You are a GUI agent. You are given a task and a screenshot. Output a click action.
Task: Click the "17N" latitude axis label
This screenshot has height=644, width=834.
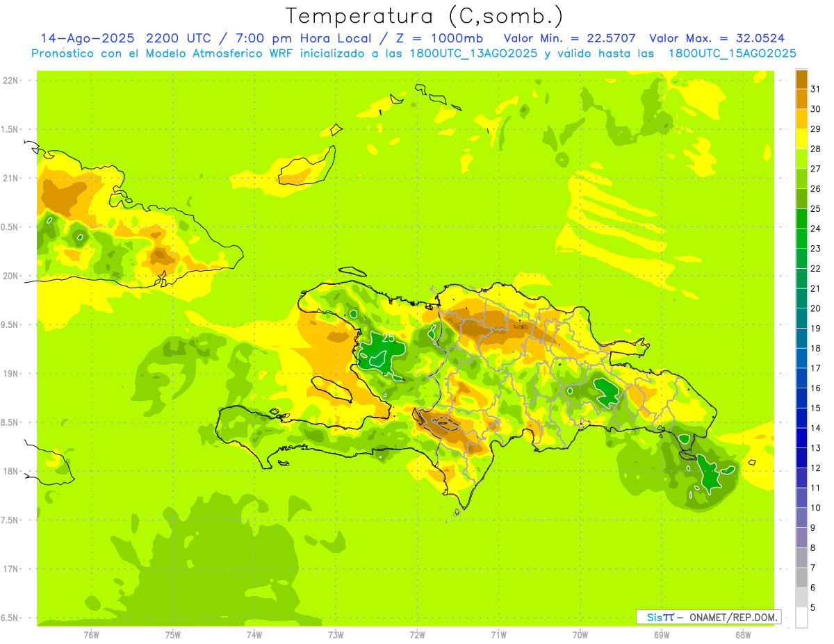coord(11,569)
